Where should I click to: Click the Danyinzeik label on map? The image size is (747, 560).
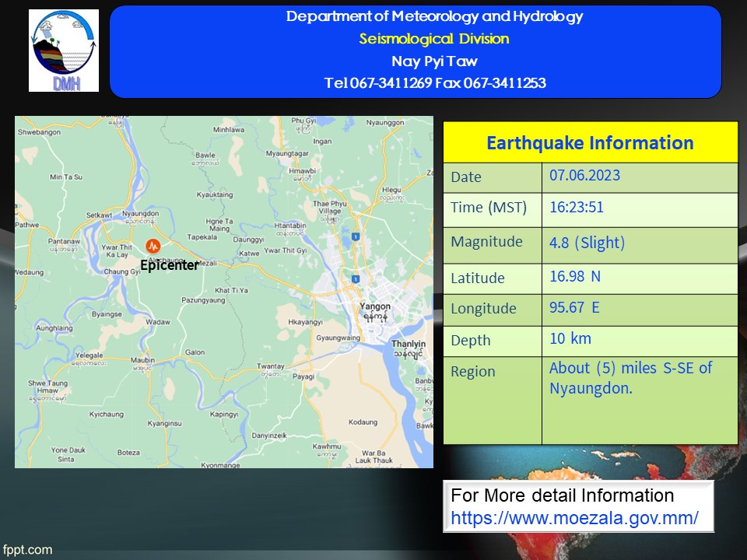pyautogui.click(x=269, y=436)
